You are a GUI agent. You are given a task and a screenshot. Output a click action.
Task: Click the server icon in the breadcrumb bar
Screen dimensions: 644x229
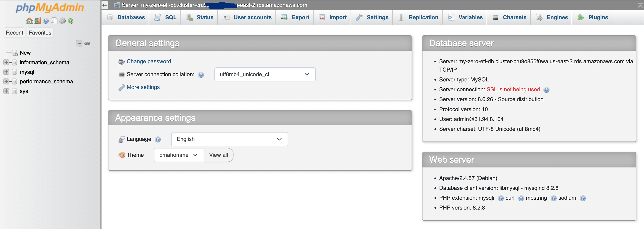point(117,5)
